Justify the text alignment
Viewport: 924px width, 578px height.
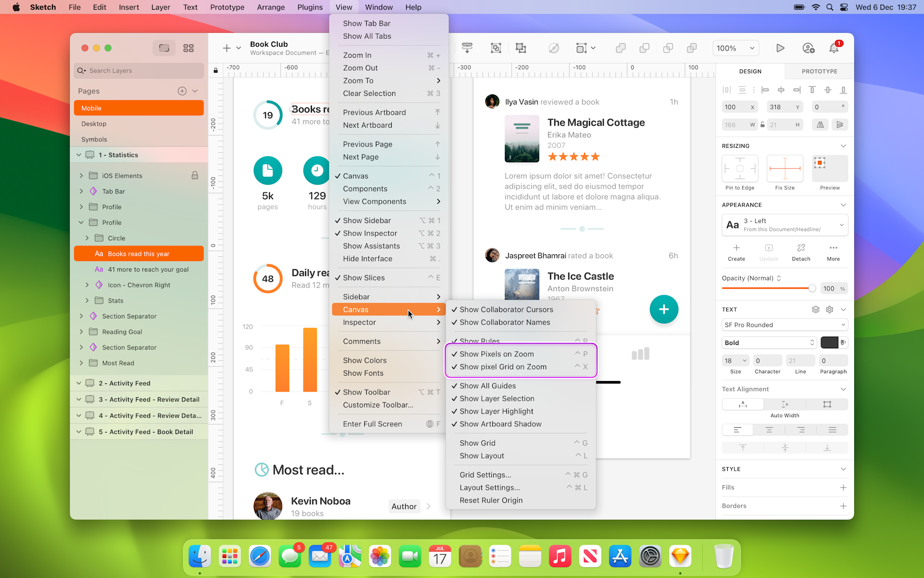tap(833, 430)
